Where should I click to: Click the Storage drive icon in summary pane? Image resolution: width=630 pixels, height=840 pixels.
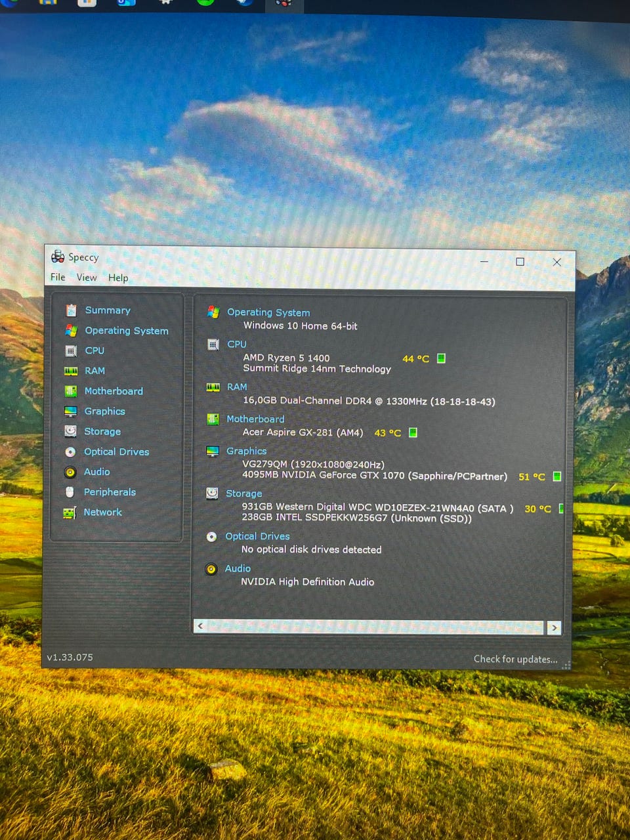212,493
